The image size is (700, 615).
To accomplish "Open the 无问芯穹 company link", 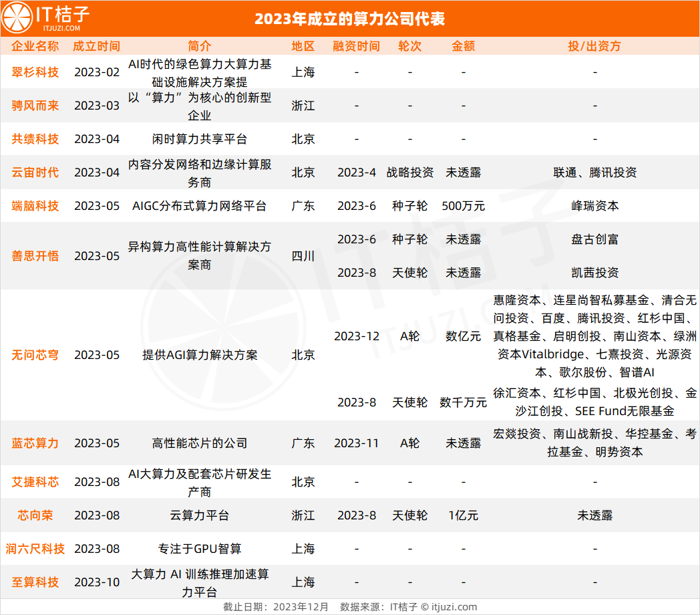I will tap(35, 355).
